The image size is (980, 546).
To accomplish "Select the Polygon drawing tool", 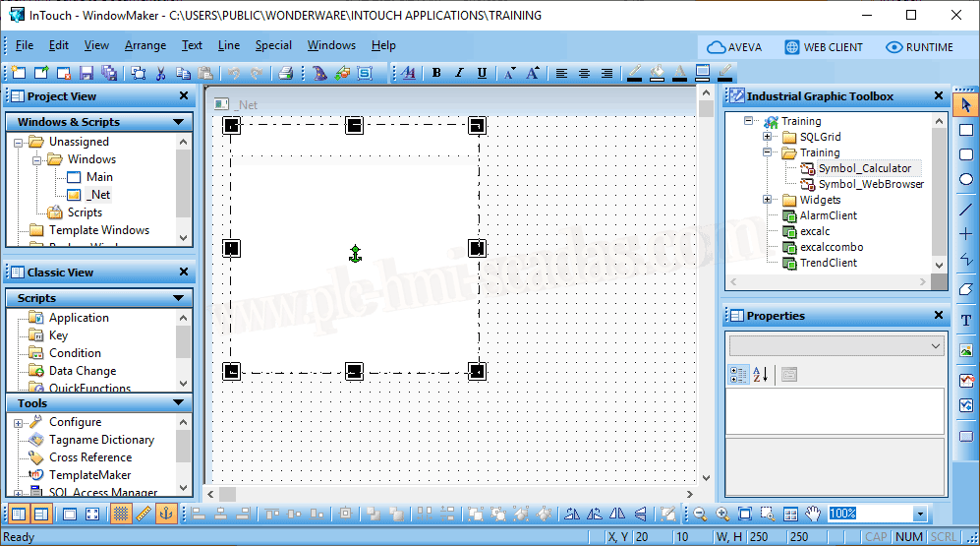I will [966, 289].
